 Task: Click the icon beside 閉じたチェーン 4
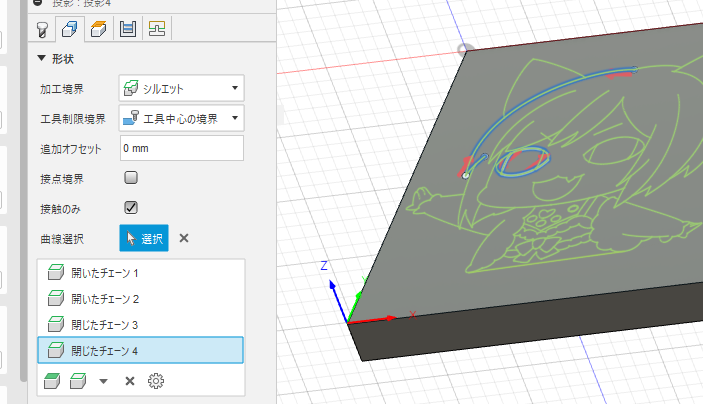[x=56, y=350]
